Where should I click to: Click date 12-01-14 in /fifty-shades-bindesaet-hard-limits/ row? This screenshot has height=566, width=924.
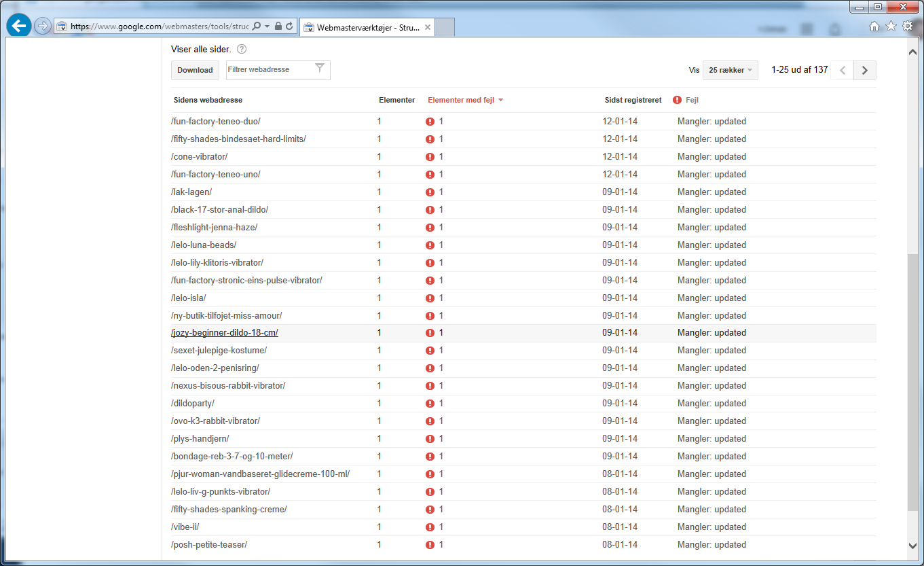coord(620,139)
